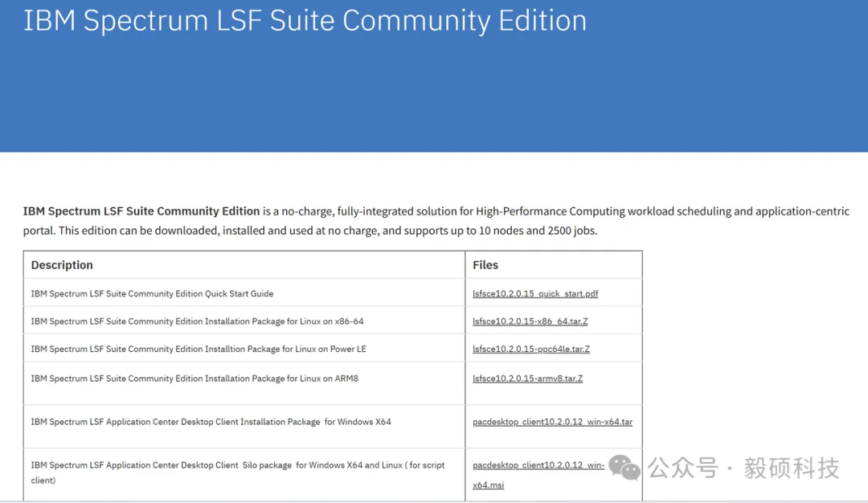
Task: Click the bold product name in intro paragraph
Action: (x=141, y=211)
